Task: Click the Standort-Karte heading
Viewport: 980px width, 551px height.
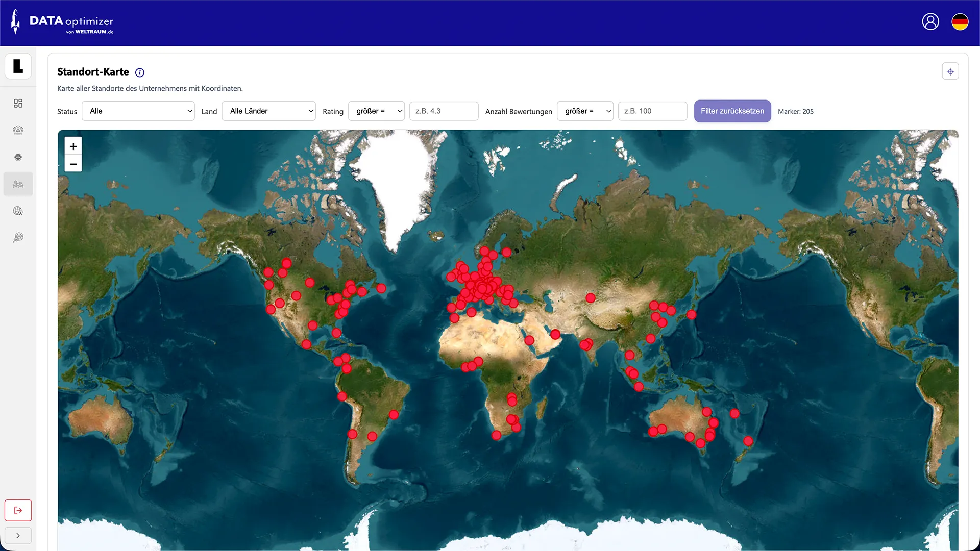Action: [x=93, y=72]
